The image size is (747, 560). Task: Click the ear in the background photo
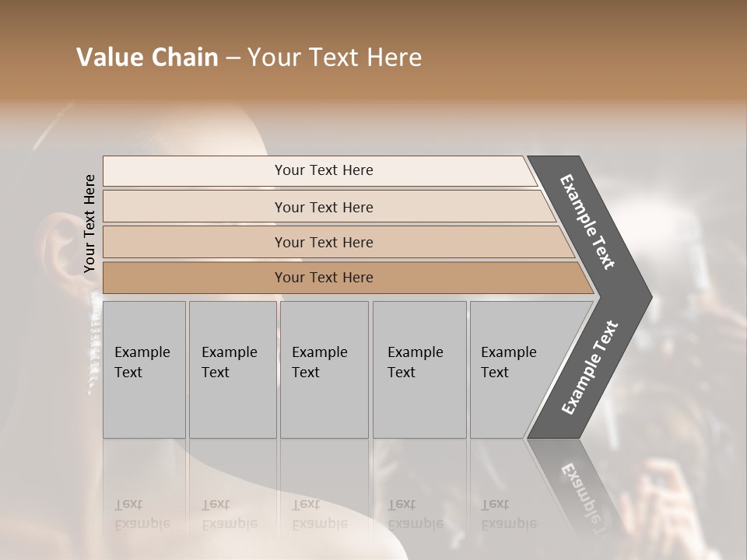(53, 249)
